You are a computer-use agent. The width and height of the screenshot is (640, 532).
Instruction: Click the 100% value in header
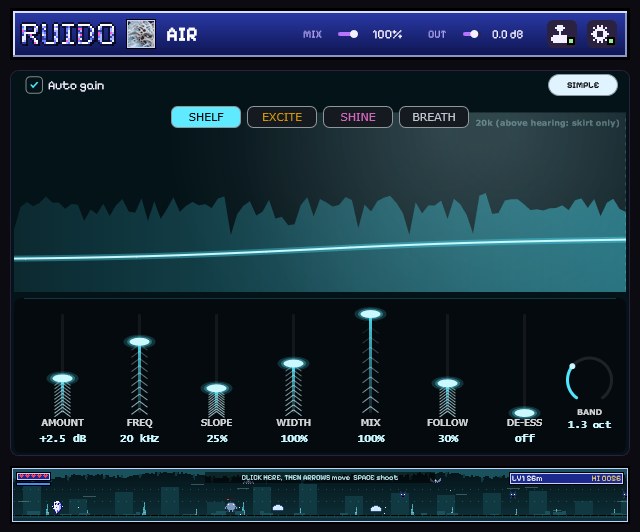tap(387, 34)
